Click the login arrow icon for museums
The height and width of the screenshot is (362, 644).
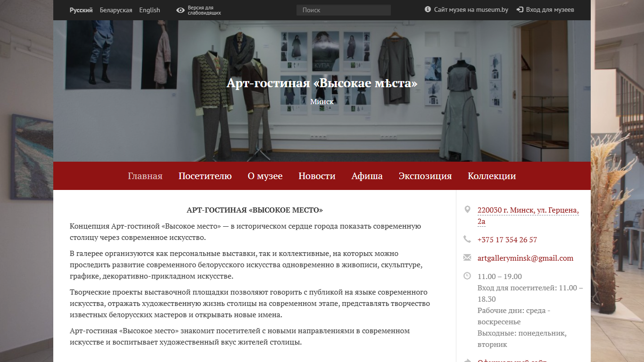(520, 9)
